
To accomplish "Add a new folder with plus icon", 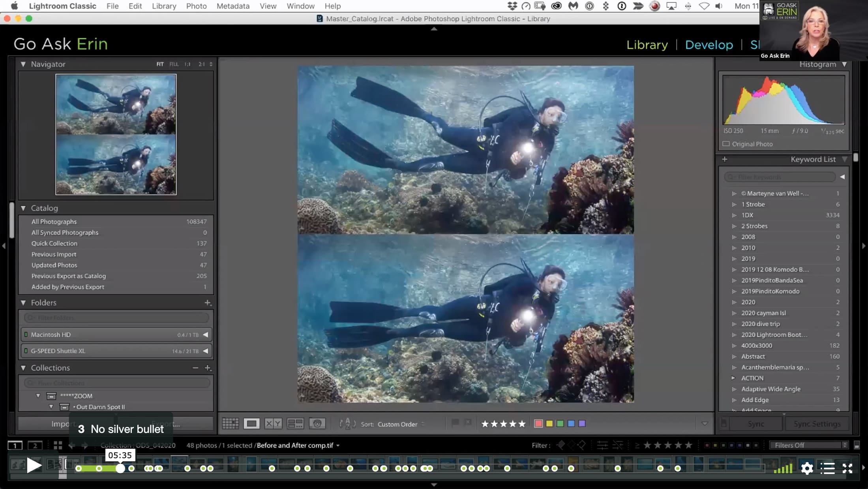I will click(208, 303).
